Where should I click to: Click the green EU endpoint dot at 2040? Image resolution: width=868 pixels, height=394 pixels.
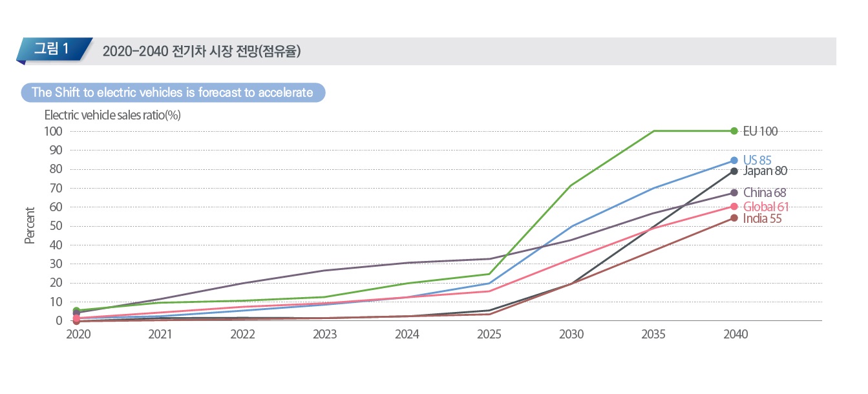point(734,131)
